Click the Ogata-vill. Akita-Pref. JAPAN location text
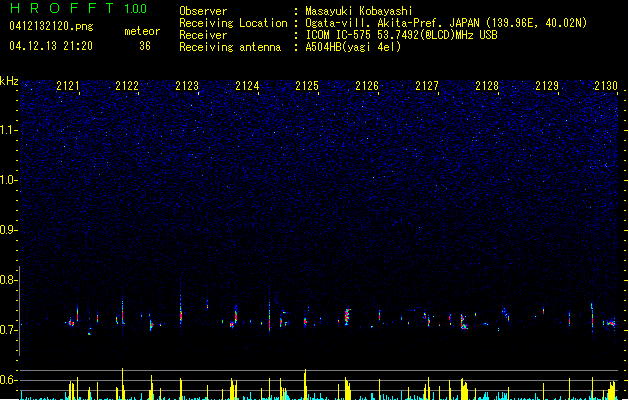This screenshot has width=629, height=400. point(446,23)
